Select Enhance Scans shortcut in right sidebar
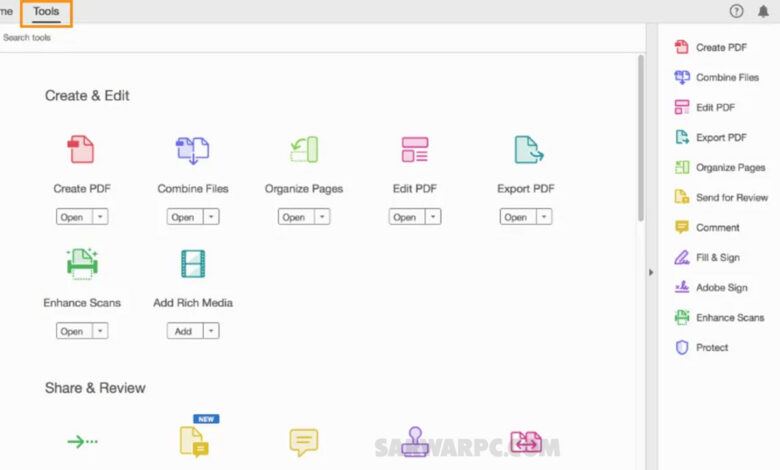 point(719,317)
